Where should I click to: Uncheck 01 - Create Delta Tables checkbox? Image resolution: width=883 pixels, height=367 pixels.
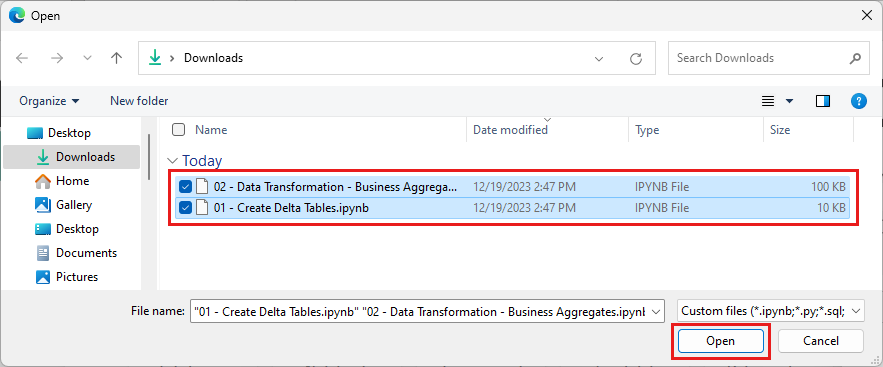pos(185,208)
